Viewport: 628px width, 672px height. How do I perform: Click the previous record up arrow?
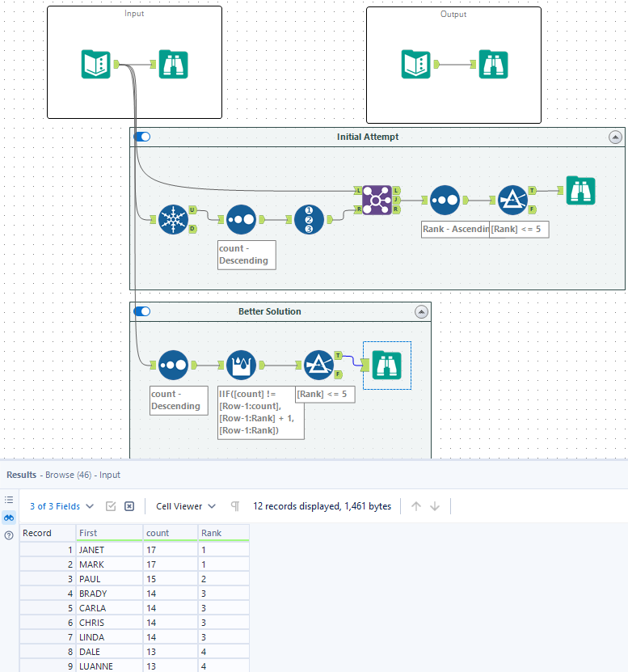click(416, 506)
